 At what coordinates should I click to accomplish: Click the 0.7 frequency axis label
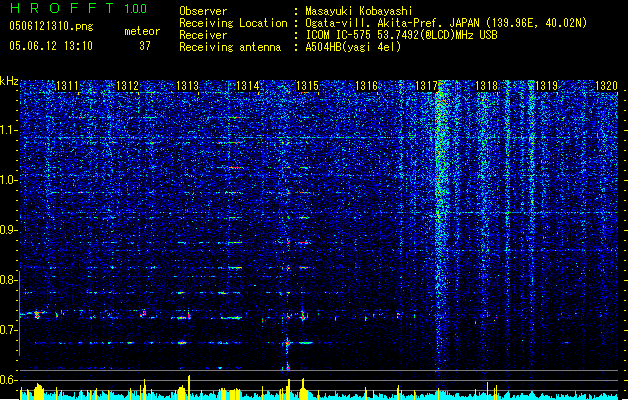coord(9,330)
